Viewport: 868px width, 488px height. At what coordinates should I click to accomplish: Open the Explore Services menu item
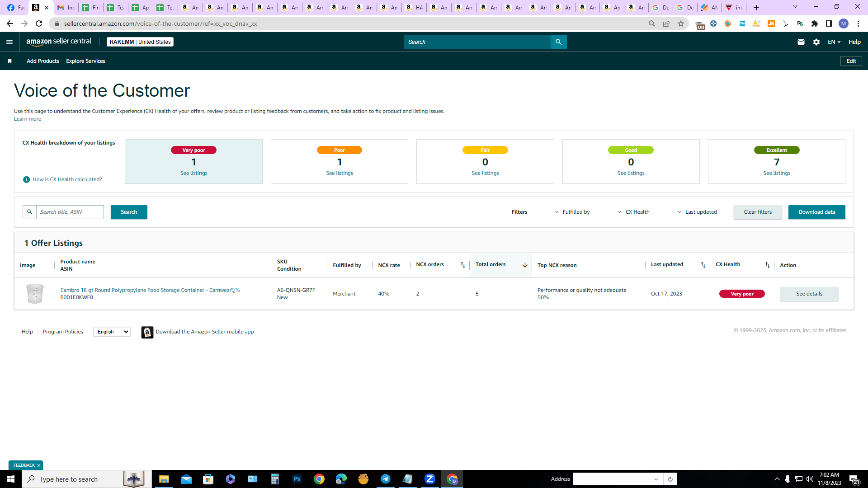pos(85,61)
